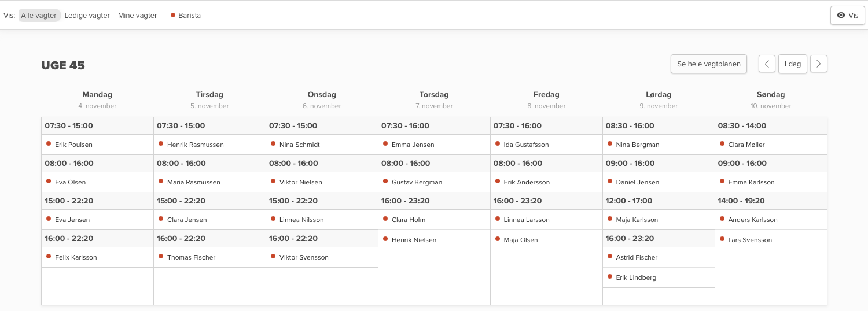Jump to today with I dag
The height and width of the screenshot is (311, 868).
[x=792, y=64]
